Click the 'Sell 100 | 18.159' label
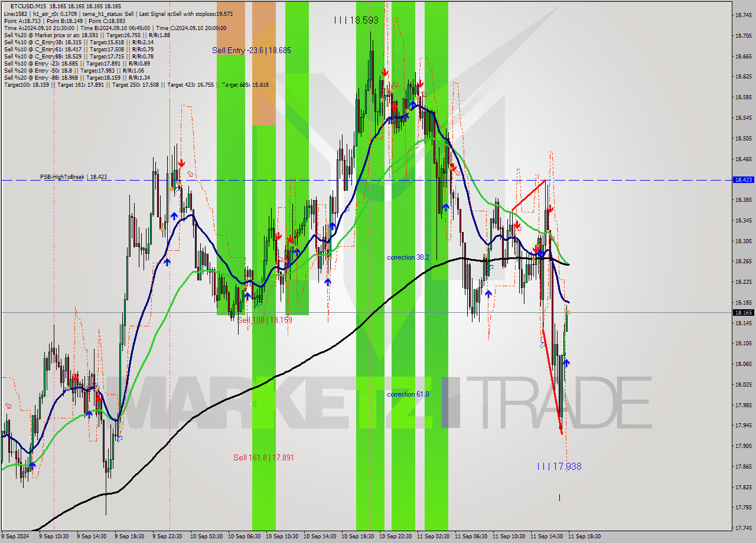Image resolution: width=756 pixels, height=543 pixels. 265,320
